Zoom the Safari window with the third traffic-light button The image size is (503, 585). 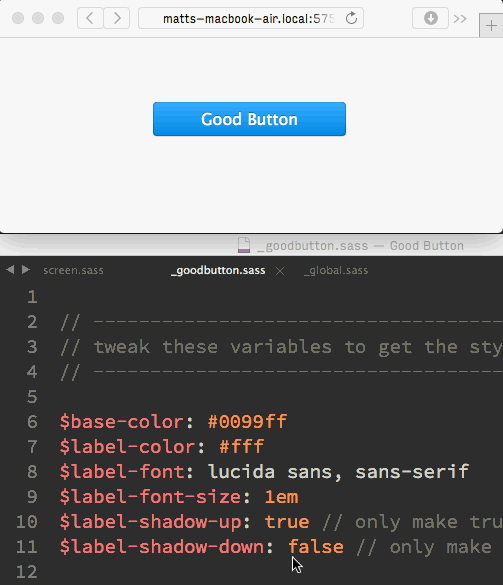pyautogui.click(x=58, y=18)
